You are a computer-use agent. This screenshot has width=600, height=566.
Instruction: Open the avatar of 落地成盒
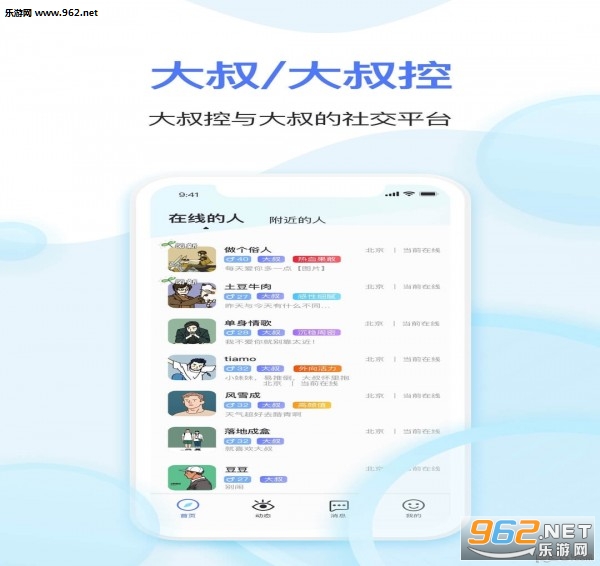[x=192, y=438]
